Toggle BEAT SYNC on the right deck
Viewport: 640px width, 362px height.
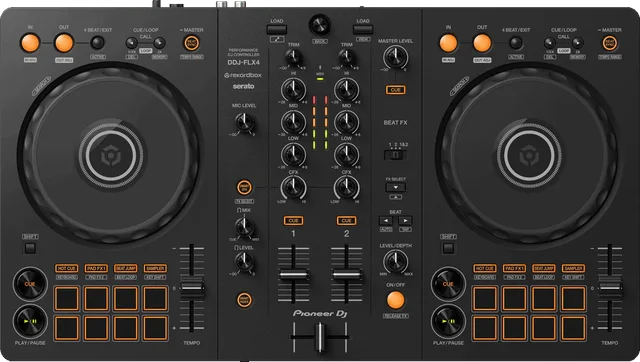pos(610,43)
